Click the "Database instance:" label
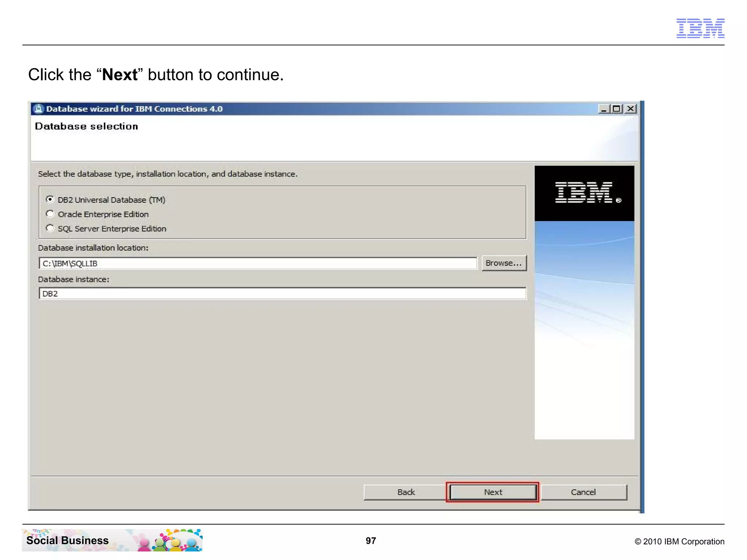747x560 pixels. pos(74,279)
